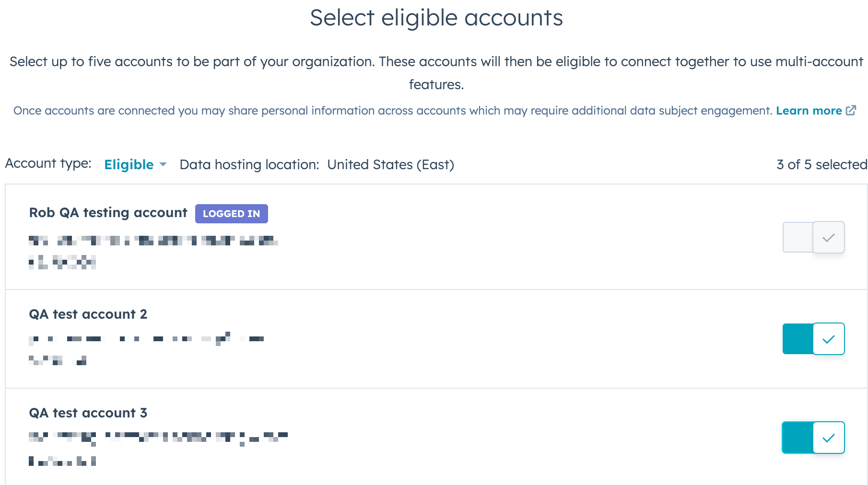Image resolution: width=868 pixels, height=485 pixels.
Task: Open the Learn more link
Action: [809, 110]
